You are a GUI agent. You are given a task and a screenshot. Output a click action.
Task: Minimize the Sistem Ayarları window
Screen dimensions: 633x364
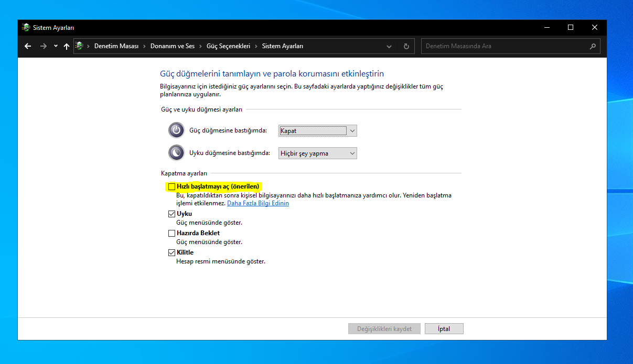pyautogui.click(x=546, y=27)
